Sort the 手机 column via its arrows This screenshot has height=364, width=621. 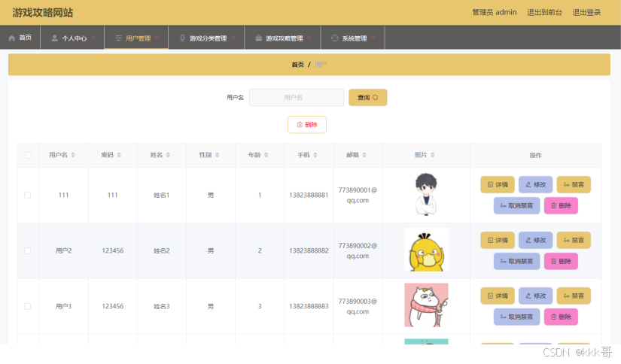coord(315,155)
